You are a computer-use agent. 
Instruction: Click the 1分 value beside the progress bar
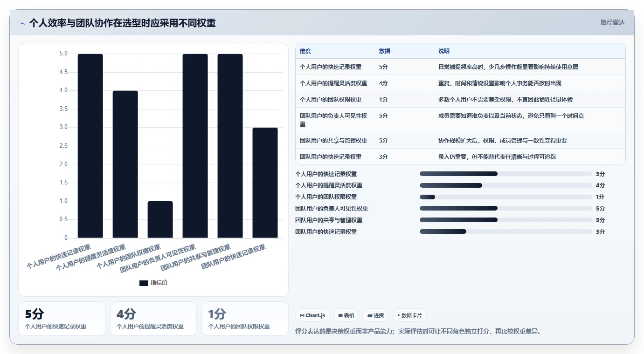click(600, 197)
